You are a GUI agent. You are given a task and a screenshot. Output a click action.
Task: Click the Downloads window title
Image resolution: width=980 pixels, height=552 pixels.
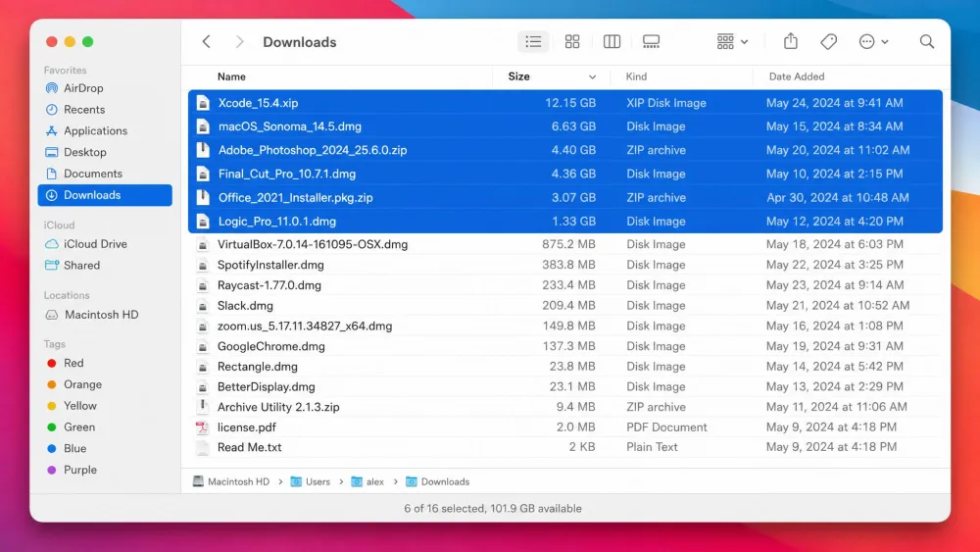(299, 42)
